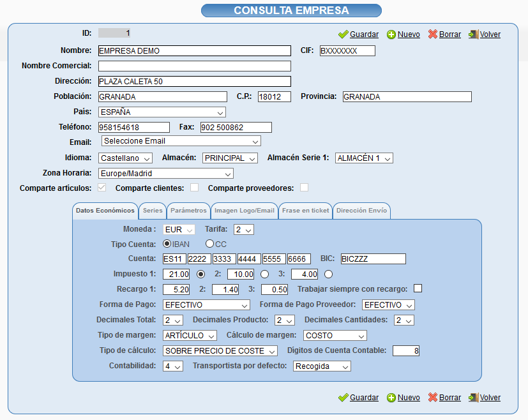Select Impuesto 3 default radio button

328,274
